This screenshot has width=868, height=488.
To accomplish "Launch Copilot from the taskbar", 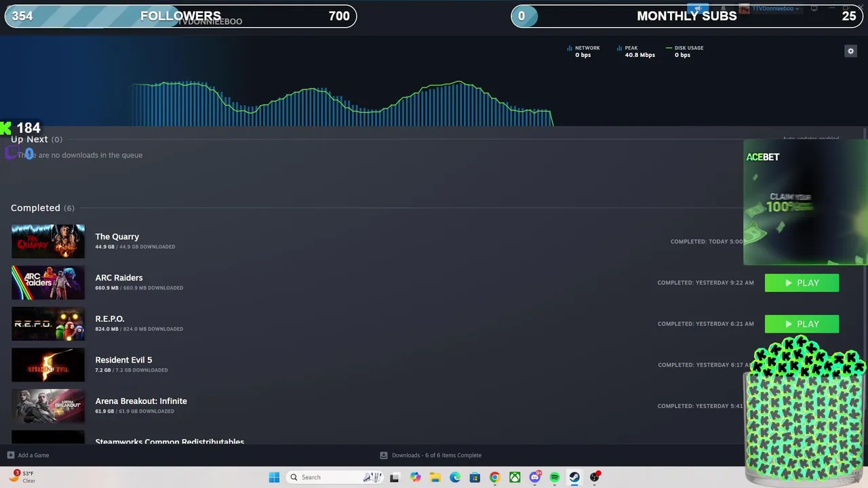I will click(x=415, y=477).
